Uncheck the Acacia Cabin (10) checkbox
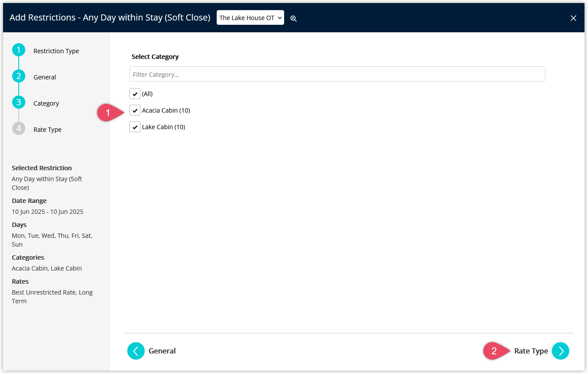The image size is (588, 374). 135,110
